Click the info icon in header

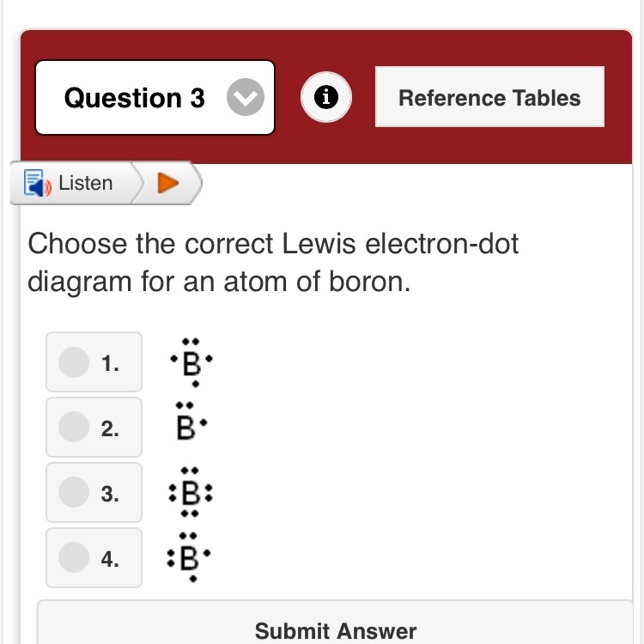pos(325,99)
